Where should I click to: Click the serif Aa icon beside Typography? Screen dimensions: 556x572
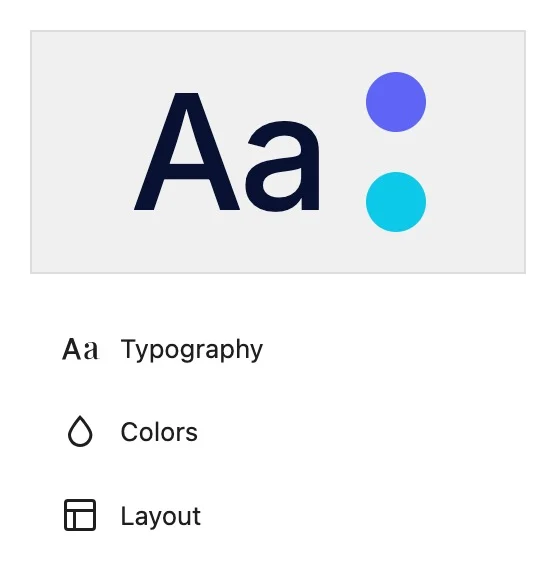80,349
